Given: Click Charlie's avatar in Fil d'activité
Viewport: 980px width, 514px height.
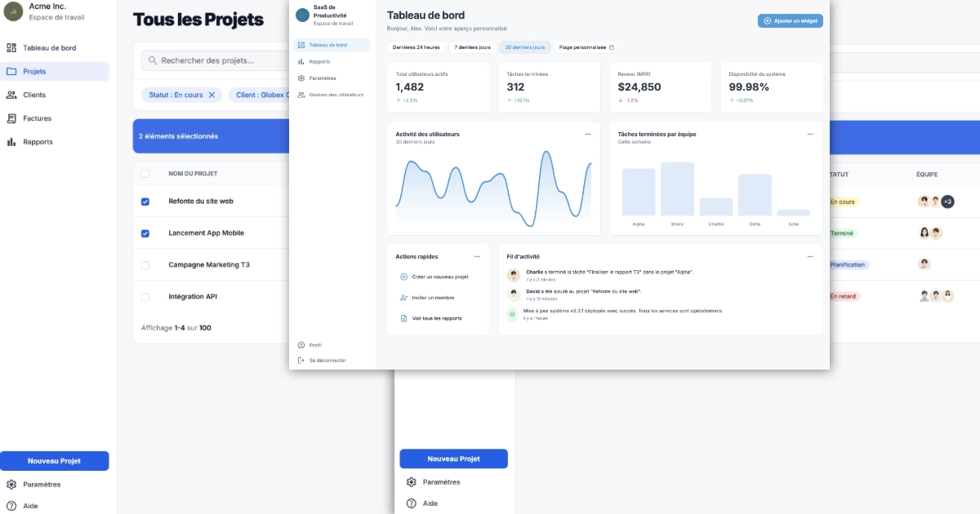Looking at the screenshot, I should coord(514,275).
